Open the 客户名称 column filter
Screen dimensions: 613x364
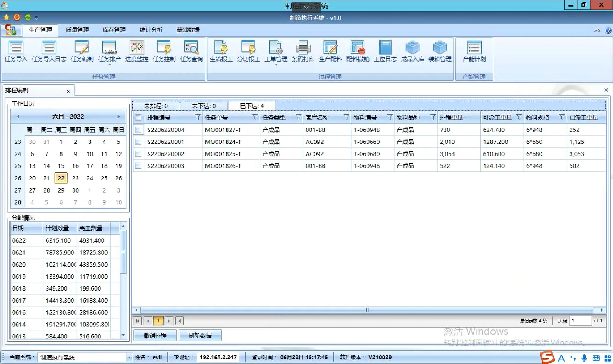click(x=346, y=117)
